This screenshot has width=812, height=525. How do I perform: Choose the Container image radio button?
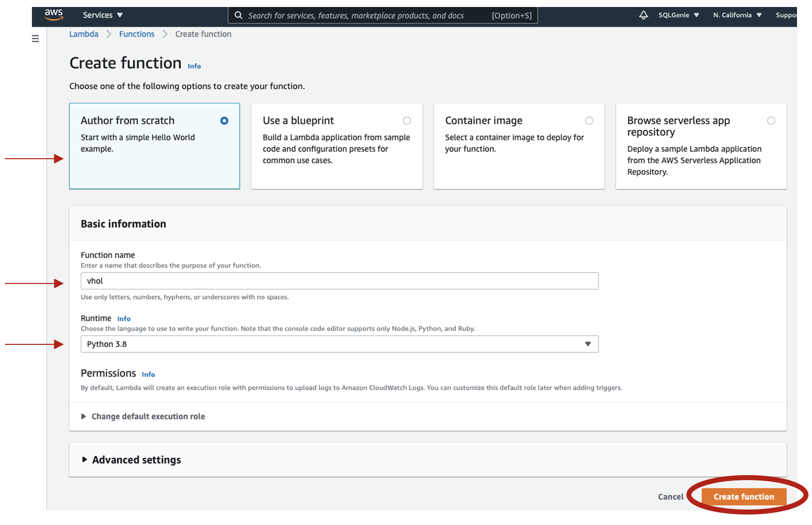(x=589, y=121)
